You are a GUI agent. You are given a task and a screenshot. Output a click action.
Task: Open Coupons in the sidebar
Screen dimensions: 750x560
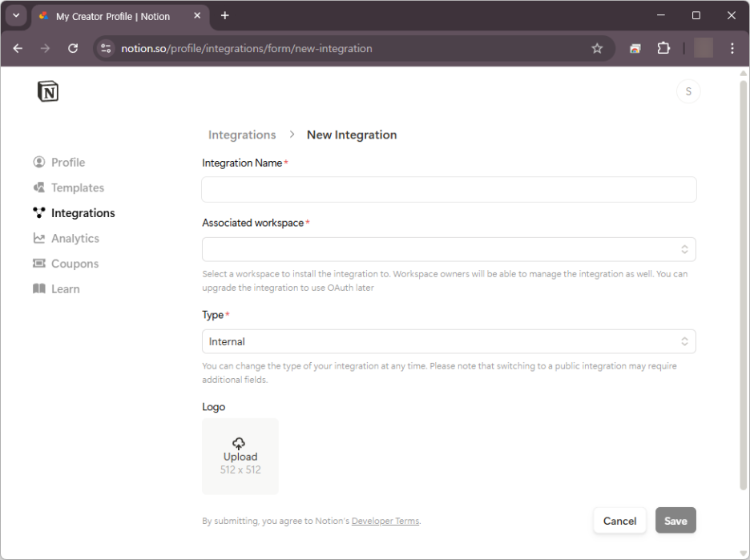[x=66, y=264]
